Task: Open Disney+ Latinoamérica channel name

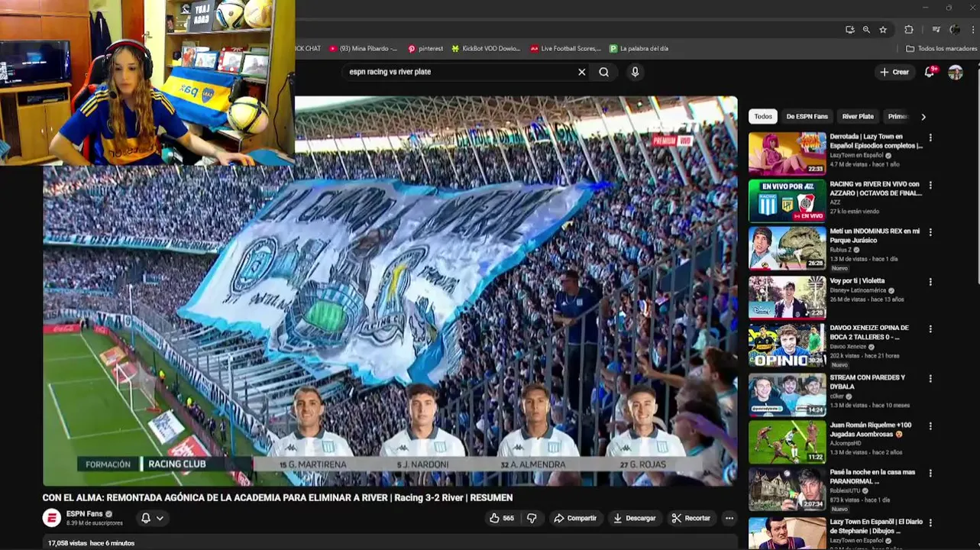Action: pos(859,290)
